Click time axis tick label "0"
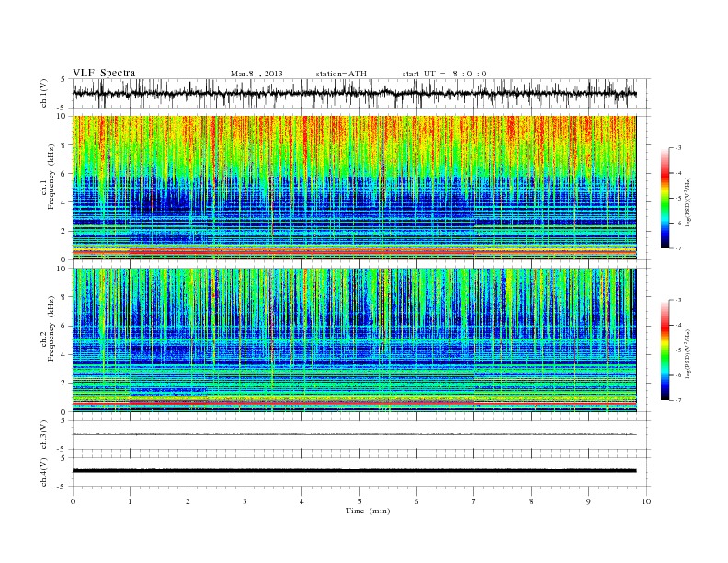728x563 pixels. (73, 501)
